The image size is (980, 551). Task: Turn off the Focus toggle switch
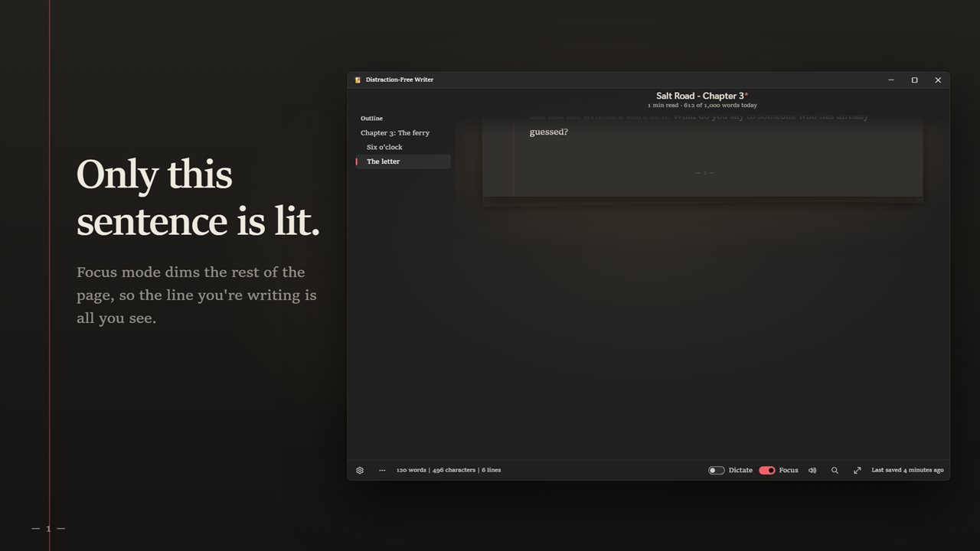(767, 470)
